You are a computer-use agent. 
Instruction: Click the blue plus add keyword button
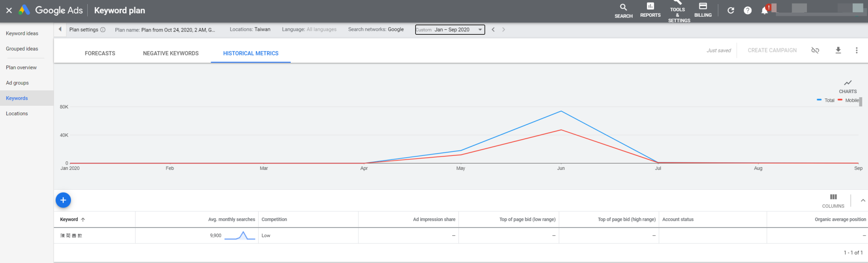pos(63,200)
